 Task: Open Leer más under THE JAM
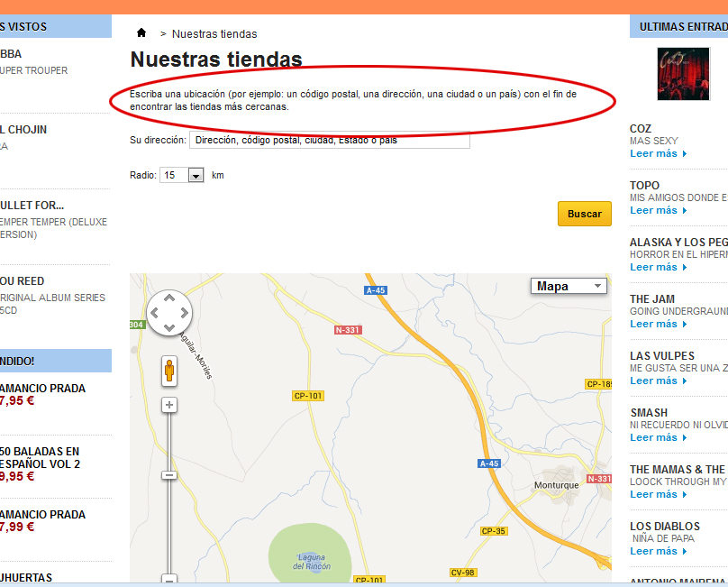point(658,324)
